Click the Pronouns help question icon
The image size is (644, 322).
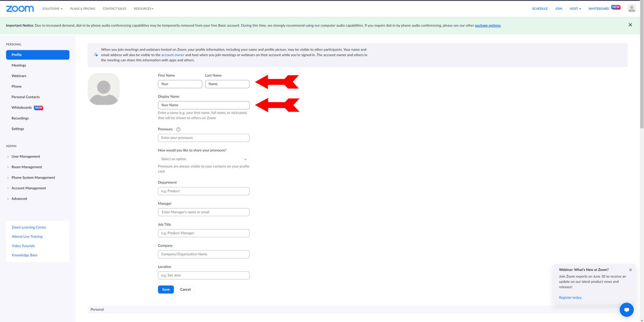178,129
